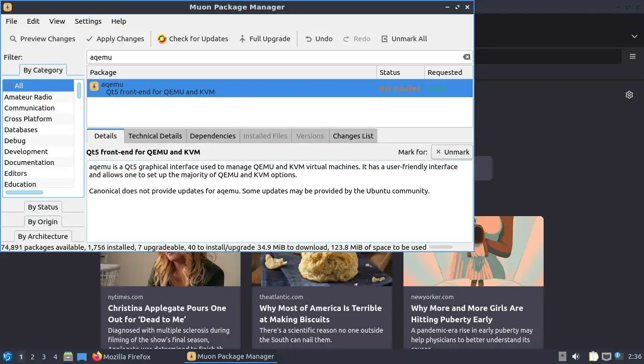Image resolution: width=644 pixels, height=364 pixels.
Task: Select the Databases category
Action: [38, 130]
